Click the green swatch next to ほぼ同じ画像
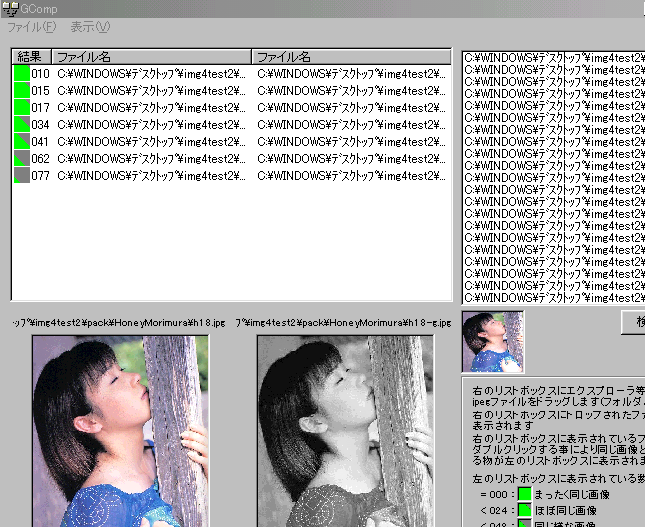The width and height of the screenshot is (645, 527). point(523,510)
